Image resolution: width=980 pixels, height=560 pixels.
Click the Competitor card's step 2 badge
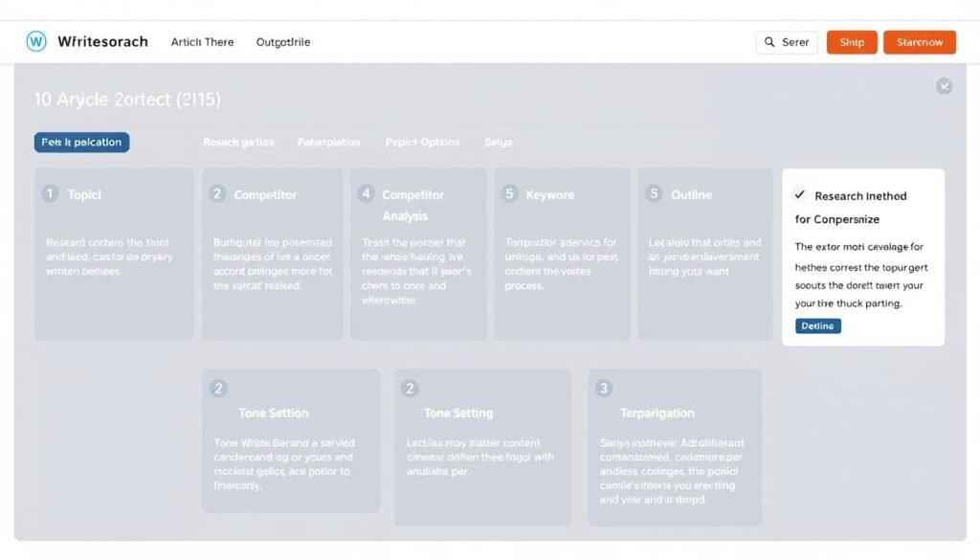pyautogui.click(x=217, y=193)
